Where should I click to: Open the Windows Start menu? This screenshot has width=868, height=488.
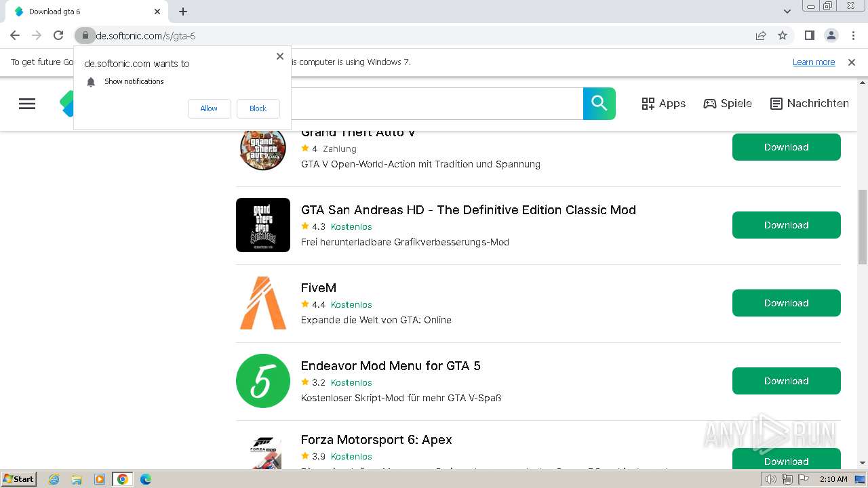[x=18, y=479]
